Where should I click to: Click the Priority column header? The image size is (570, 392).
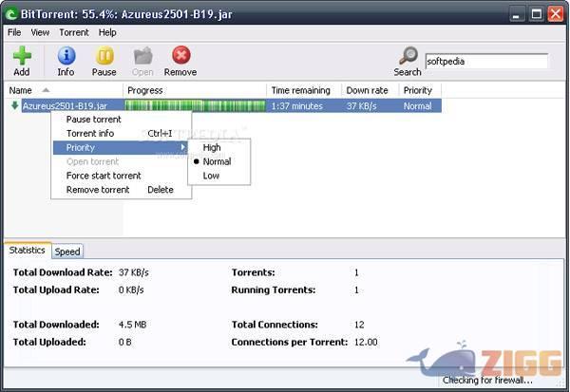click(420, 90)
